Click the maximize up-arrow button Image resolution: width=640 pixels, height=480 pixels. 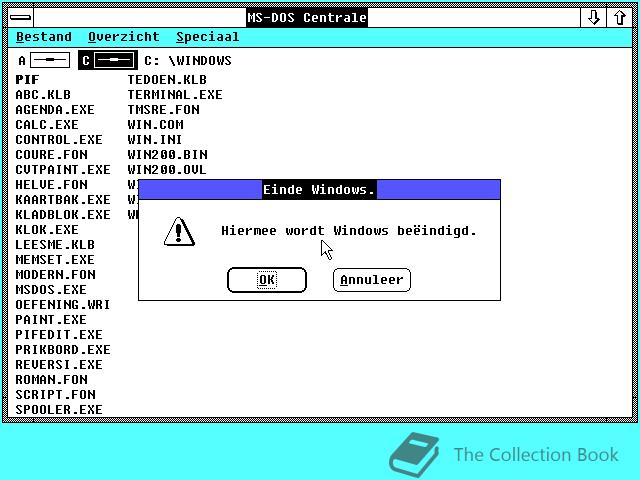tap(620, 18)
